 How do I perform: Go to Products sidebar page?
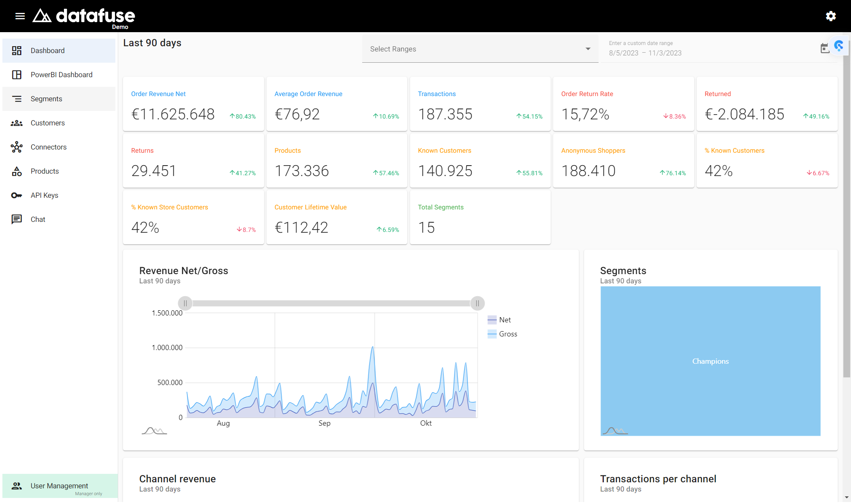(x=59, y=171)
